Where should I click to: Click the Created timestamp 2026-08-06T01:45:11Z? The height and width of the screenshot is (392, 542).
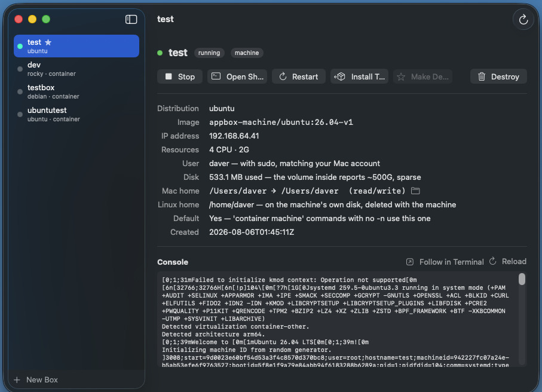coord(252,232)
